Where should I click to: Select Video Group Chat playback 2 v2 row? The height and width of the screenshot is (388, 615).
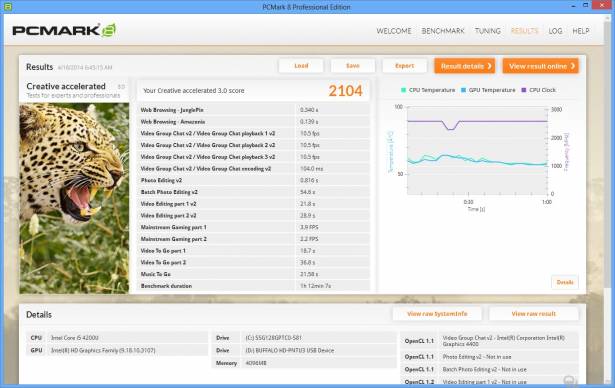253,145
